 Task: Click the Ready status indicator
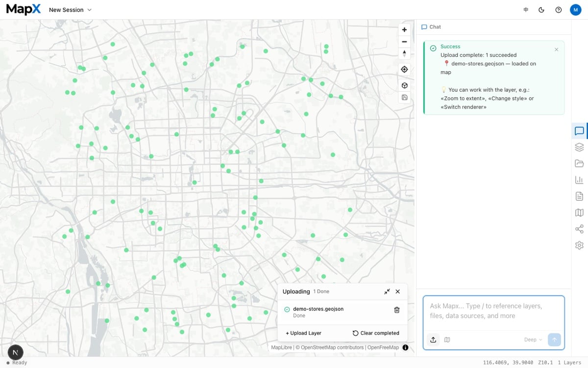coord(17,363)
